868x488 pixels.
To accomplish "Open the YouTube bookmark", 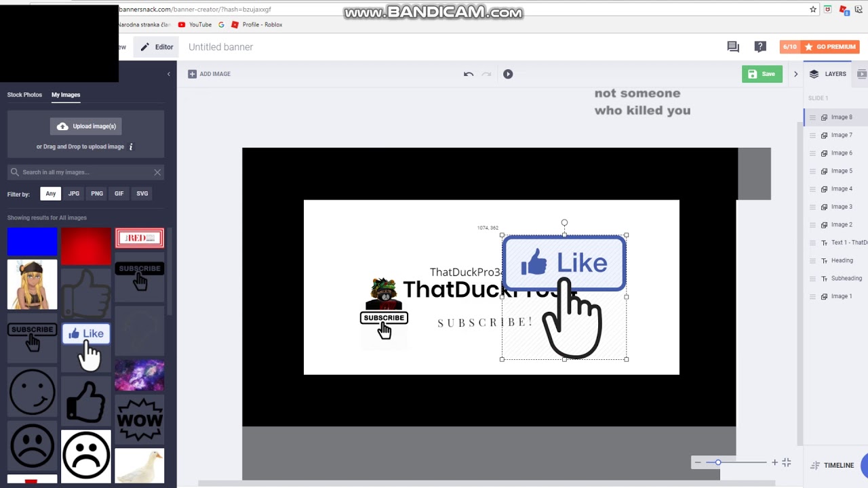I will coord(195,24).
